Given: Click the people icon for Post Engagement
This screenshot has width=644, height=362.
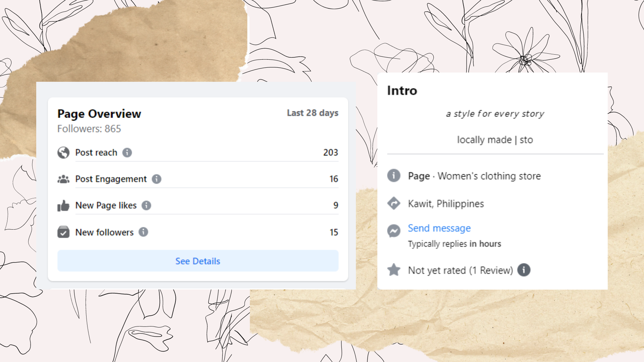Looking at the screenshot, I should [x=63, y=179].
